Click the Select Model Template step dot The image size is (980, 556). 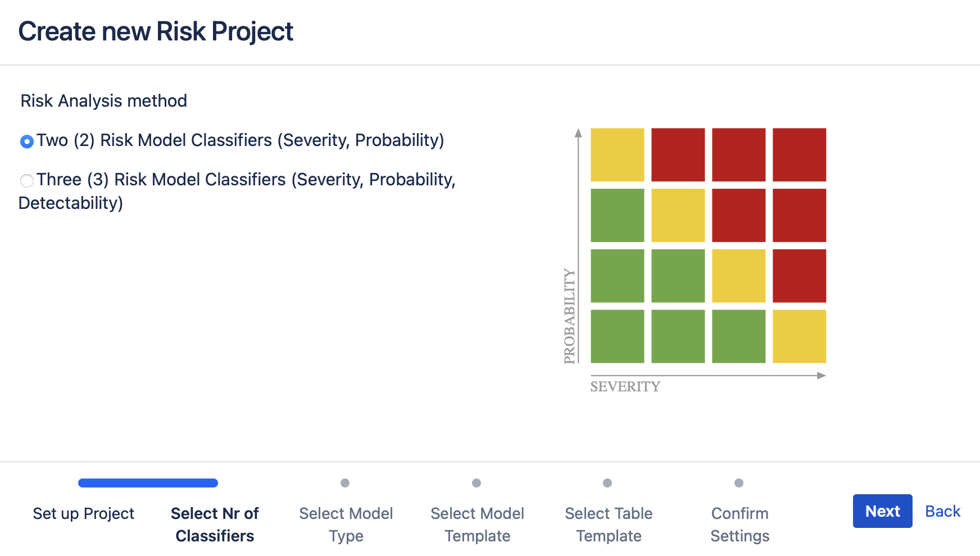tap(477, 482)
